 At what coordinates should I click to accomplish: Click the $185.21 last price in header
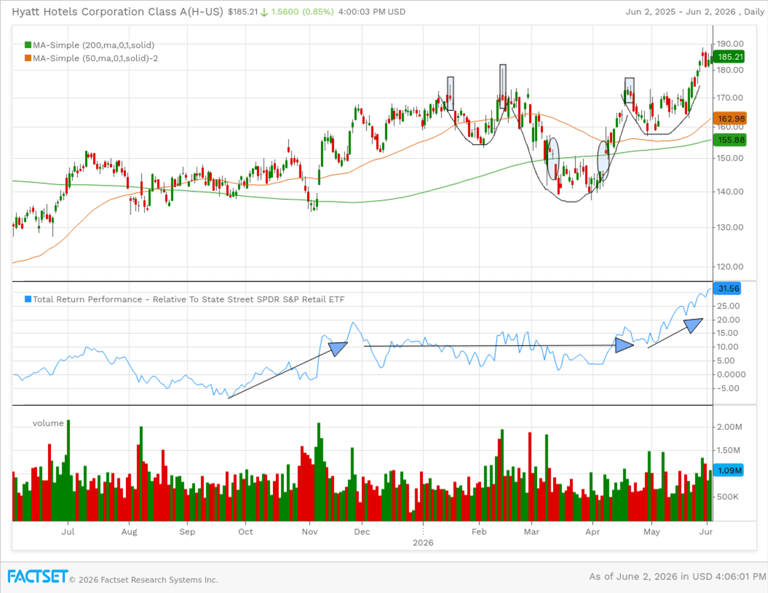[x=242, y=11]
